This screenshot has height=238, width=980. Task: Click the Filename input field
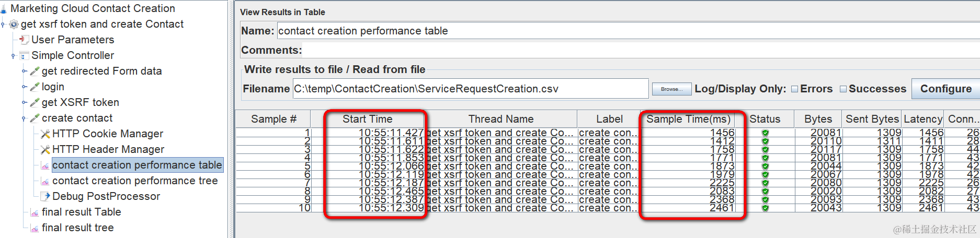click(471, 89)
